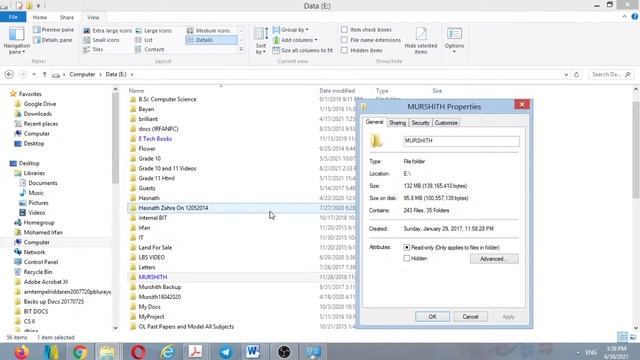Go up one folder level
640x360 pixels.
[x=44, y=75]
